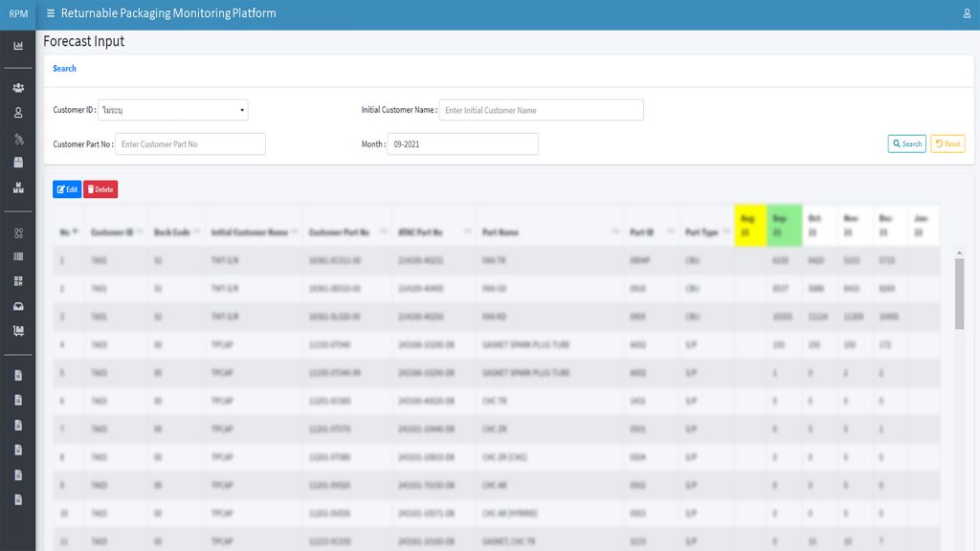
Task: Click the Customer ID column sort icon
Action: click(x=140, y=231)
